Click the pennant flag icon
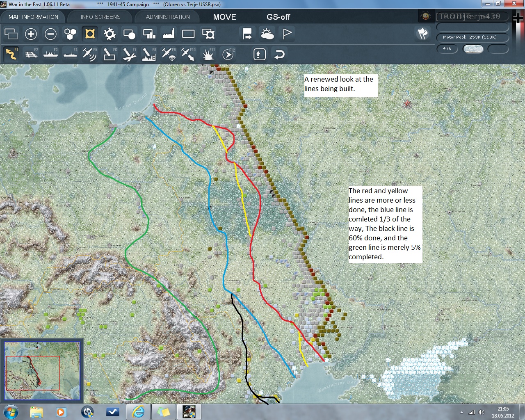The height and width of the screenshot is (420, 525). click(x=287, y=34)
